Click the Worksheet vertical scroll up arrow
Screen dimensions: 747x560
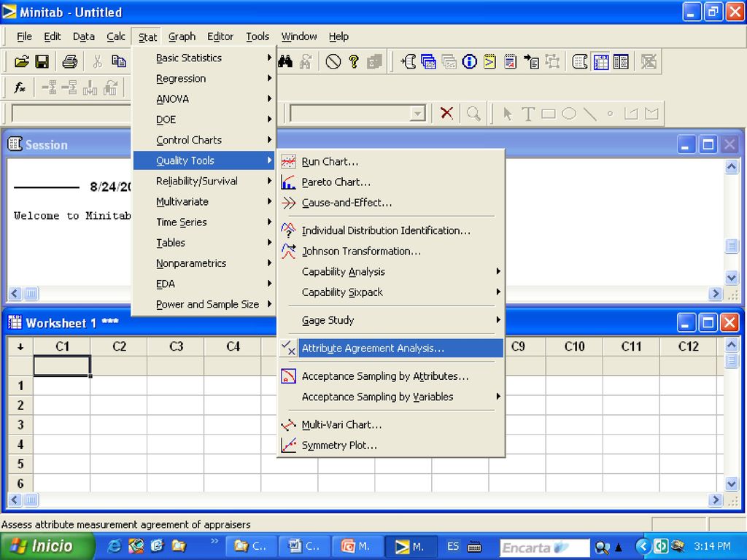(x=731, y=344)
